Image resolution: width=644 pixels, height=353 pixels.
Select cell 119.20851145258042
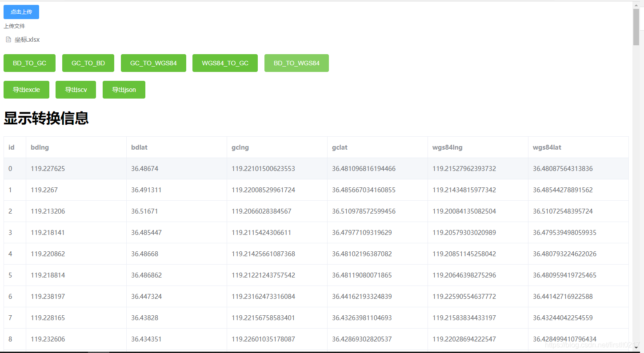pos(478,254)
